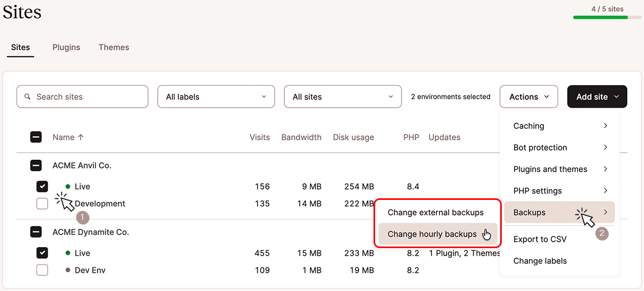Check the Development environment checkbox
Screen dimensions: 644x291
click(x=42, y=204)
